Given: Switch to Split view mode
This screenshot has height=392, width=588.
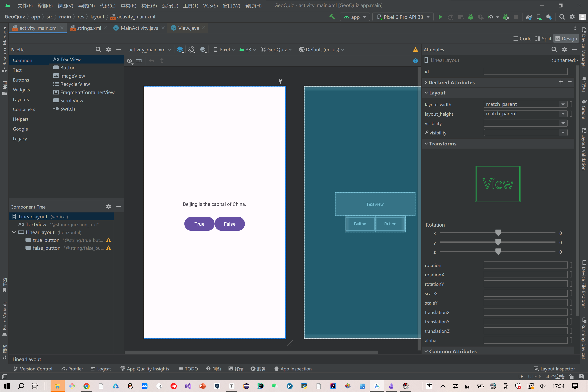Looking at the screenshot, I should (x=544, y=38).
